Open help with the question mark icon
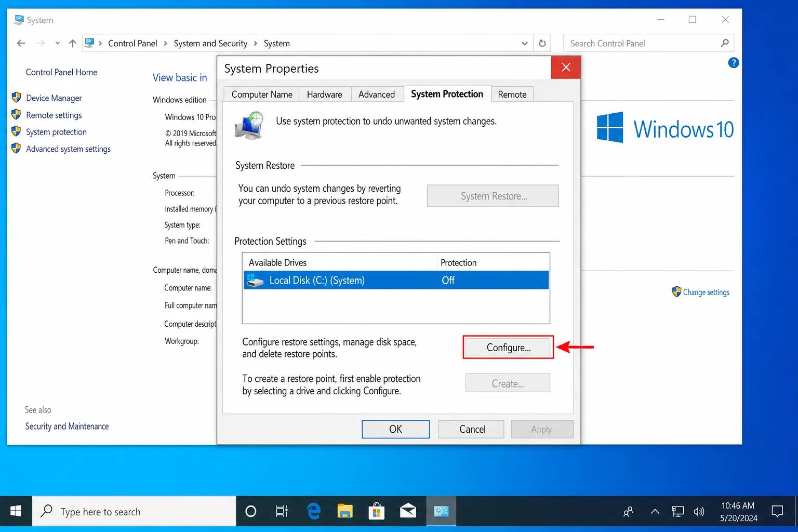This screenshot has width=798, height=532. 734,63
